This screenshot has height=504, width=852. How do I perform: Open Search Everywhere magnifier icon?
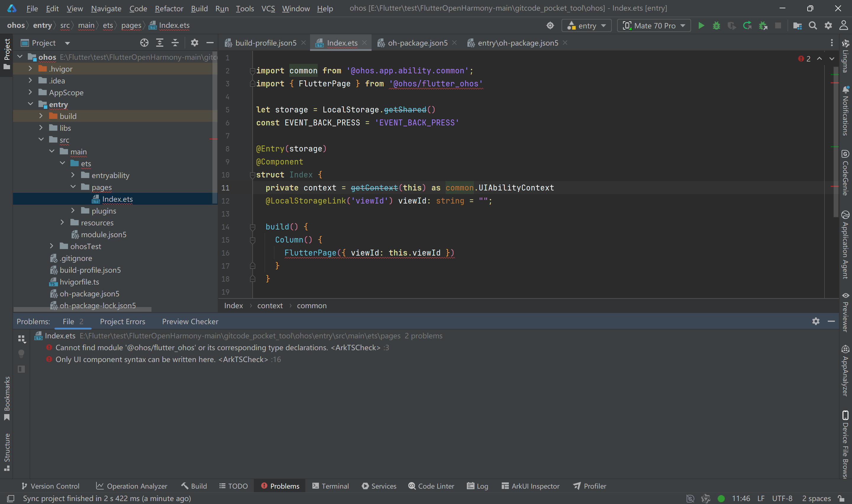point(813,26)
